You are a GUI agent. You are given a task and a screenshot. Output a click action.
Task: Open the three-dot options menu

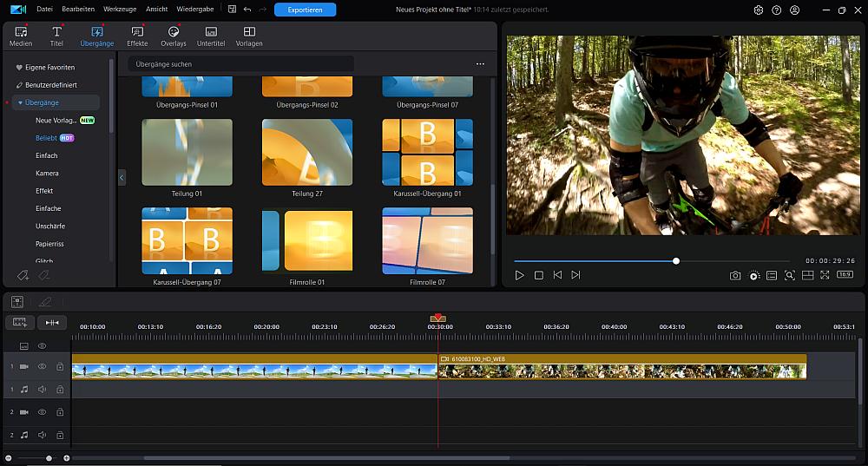(x=480, y=64)
